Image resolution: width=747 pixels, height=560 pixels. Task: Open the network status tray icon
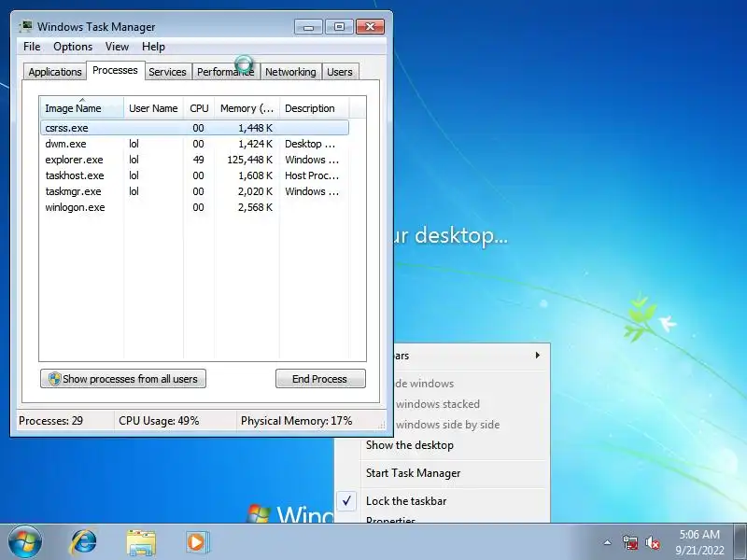pyautogui.click(x=629, y=542)
